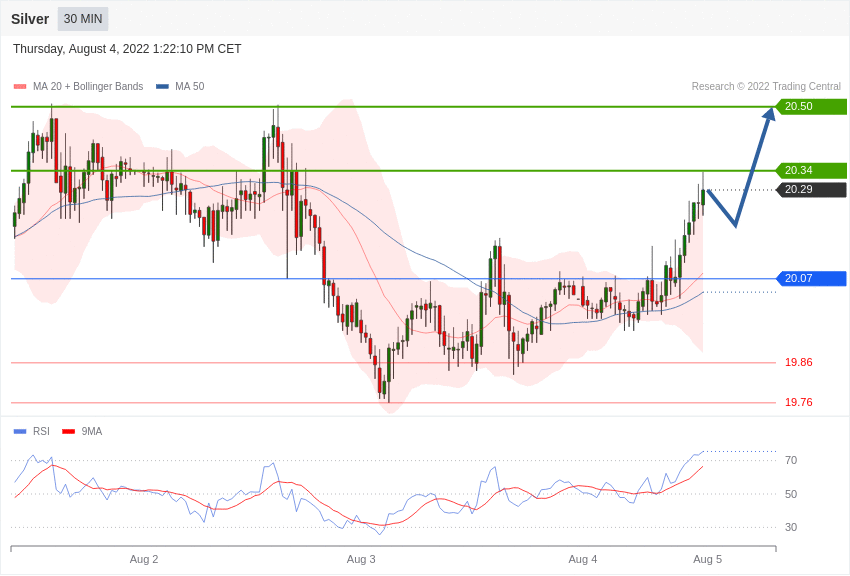Click the Aug 2 date axis label

144,559
